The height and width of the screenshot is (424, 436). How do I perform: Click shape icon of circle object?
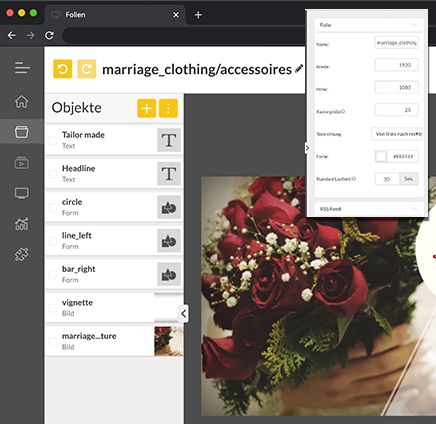pyautogui.click(x=169, y=207)
